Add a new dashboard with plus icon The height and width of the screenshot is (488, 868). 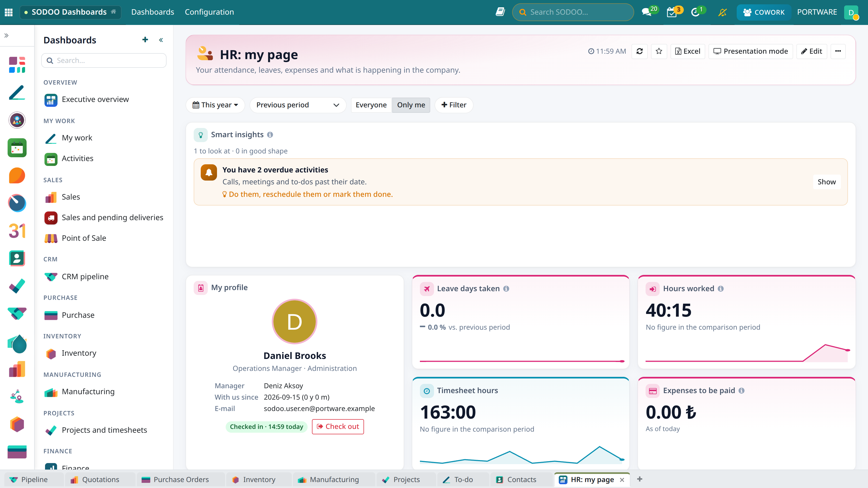pos(145,40)
